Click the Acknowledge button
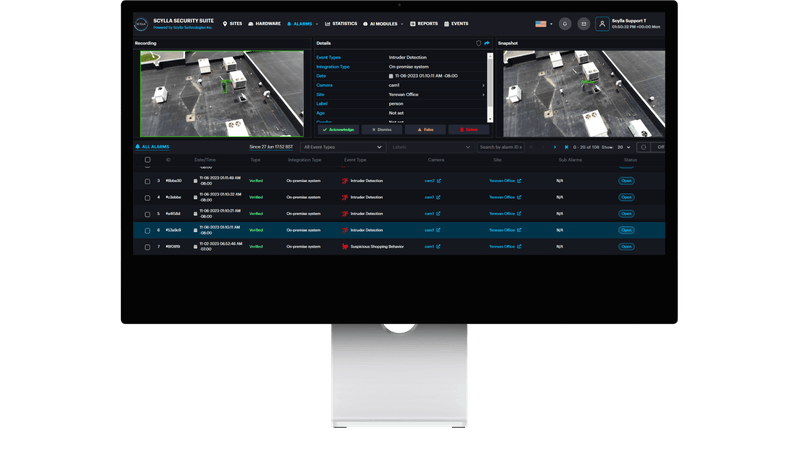The width and height of the screenshot is (812, 456). (338, 130)
